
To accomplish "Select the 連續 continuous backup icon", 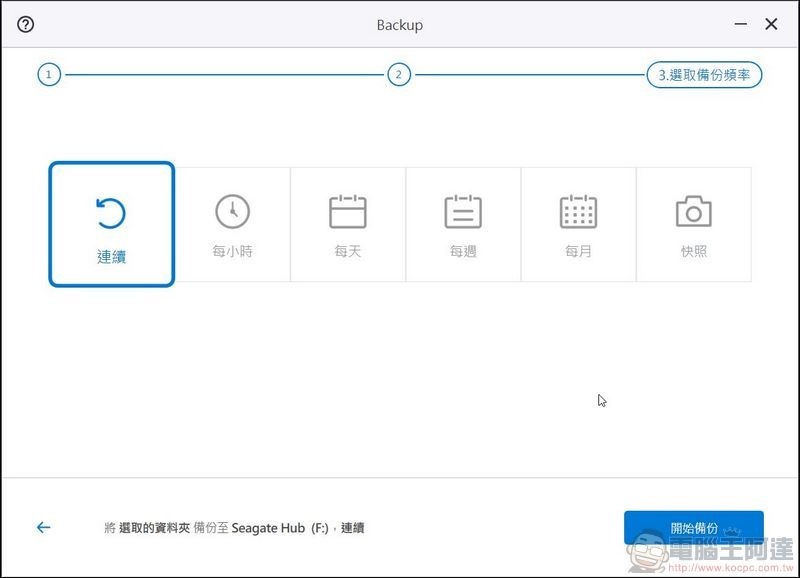I will tap(113, 212).
